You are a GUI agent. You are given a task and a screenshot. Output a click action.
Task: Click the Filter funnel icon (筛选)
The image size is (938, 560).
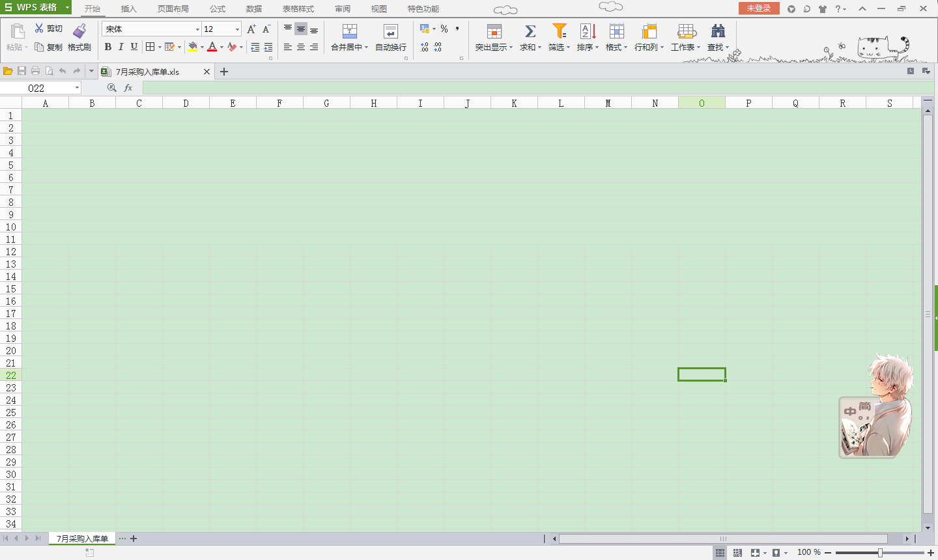point(559,31)
